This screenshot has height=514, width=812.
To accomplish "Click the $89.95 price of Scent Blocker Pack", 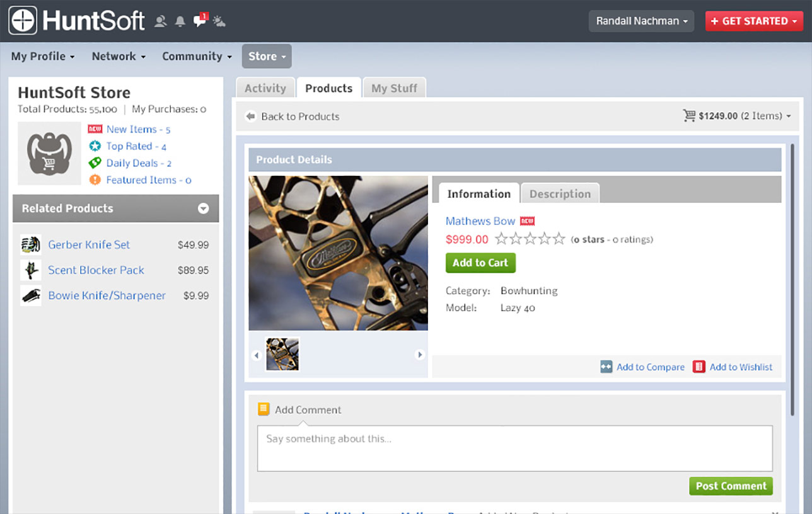I will (193, 270).
